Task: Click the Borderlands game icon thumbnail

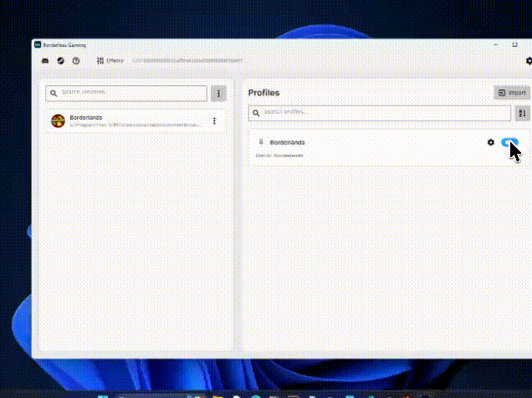Action: 58,121
